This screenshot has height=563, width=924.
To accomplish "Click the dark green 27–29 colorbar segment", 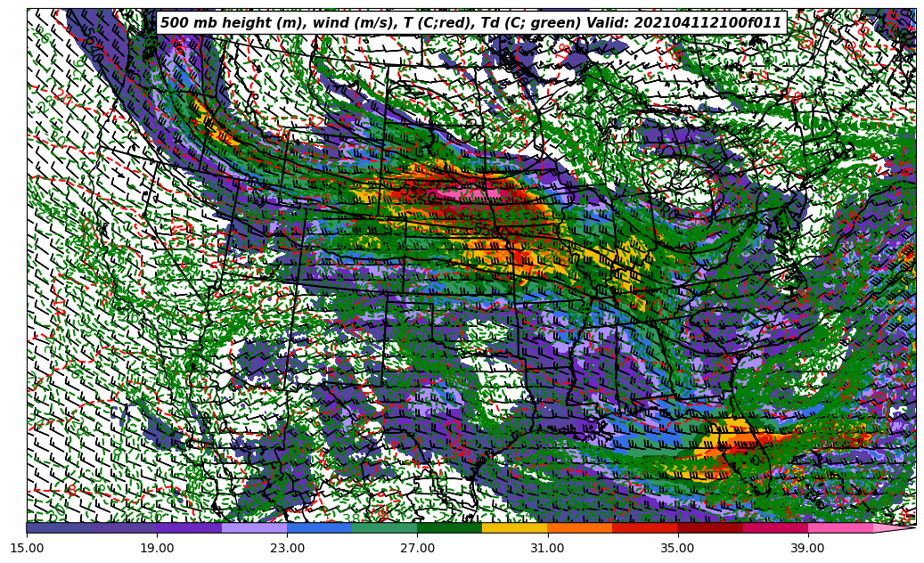I will point(449,527).
